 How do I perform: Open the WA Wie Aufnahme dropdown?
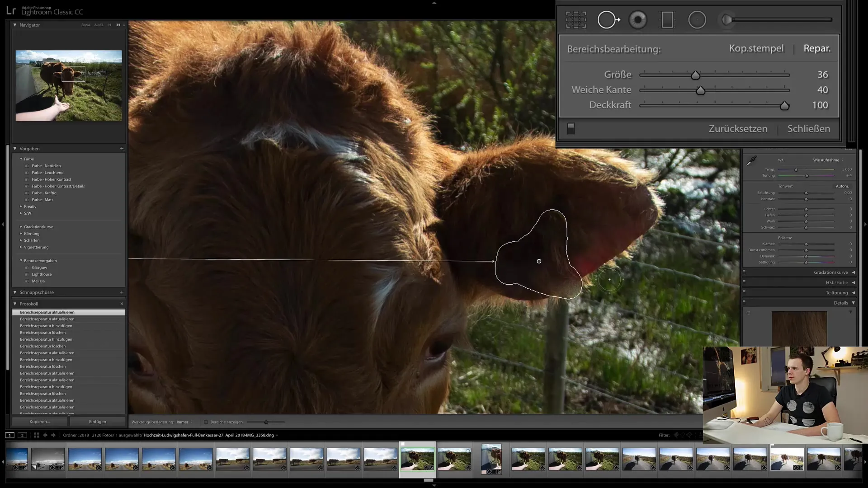pyautogui.click(x=828, y=160)
